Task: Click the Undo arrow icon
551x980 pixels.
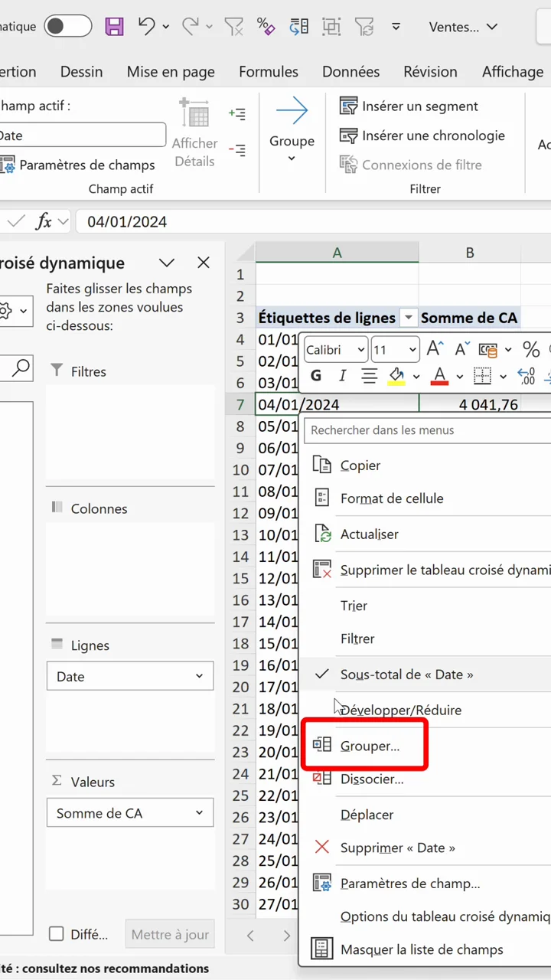Action: click(x=147, y=26)
